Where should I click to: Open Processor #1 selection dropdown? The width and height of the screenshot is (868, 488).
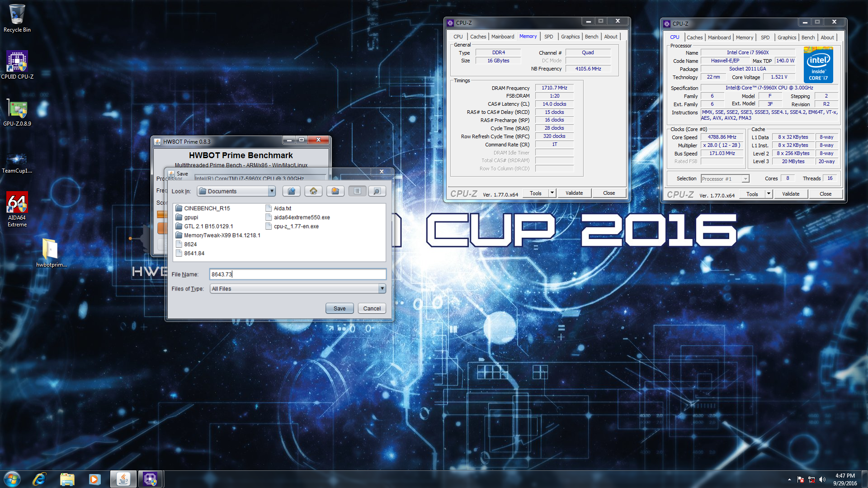pos(725,179)
